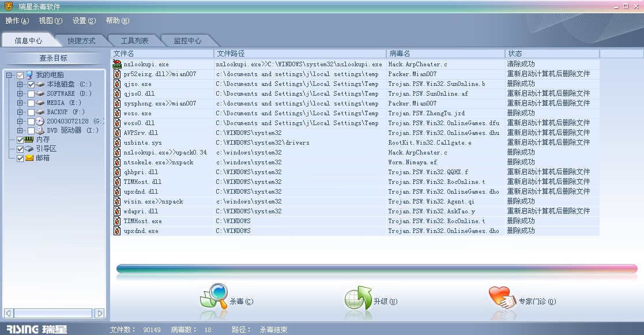The height and width of the screenshot is (335, 644).
Task: Click the infected file icon for usbinte.sys
Action: (117, 142)
